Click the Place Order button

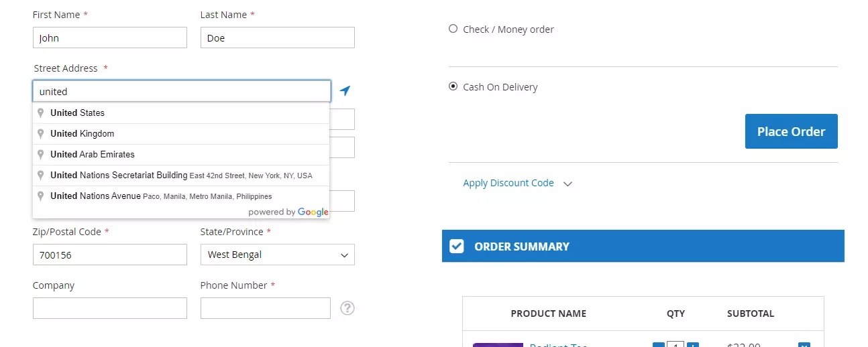click(792, 131)
